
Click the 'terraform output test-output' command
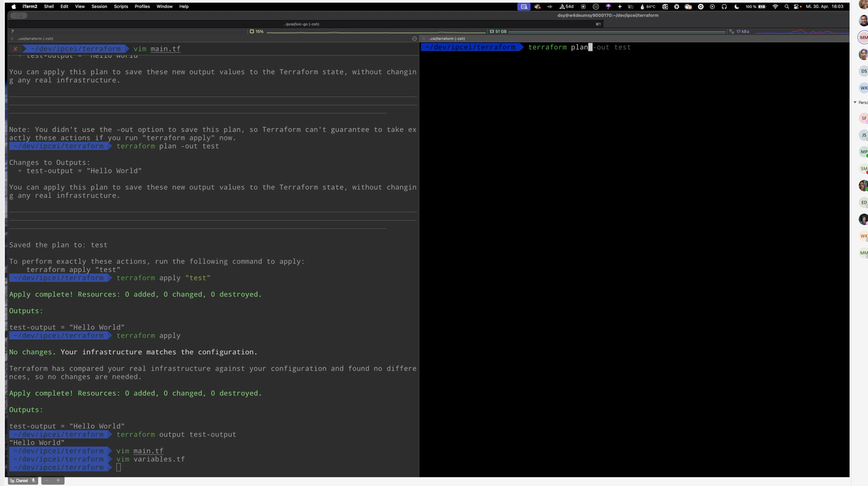pos(176,435)
